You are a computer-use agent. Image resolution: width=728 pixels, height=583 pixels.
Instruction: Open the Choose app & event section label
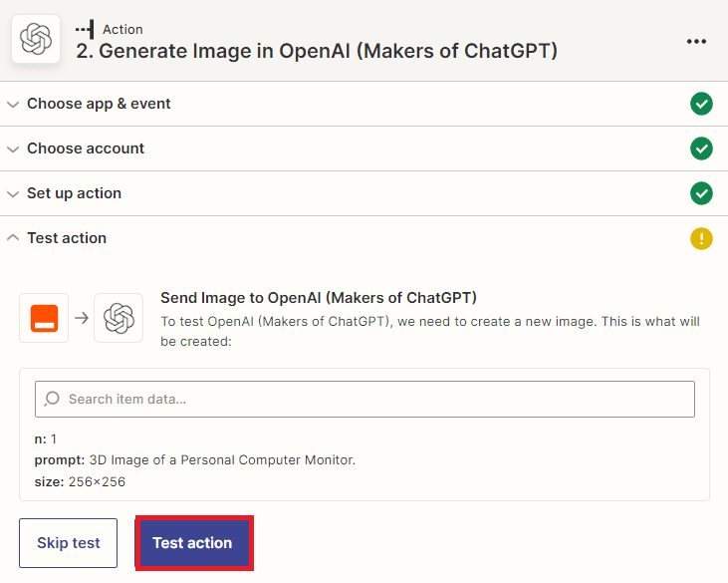click(99, 104)
